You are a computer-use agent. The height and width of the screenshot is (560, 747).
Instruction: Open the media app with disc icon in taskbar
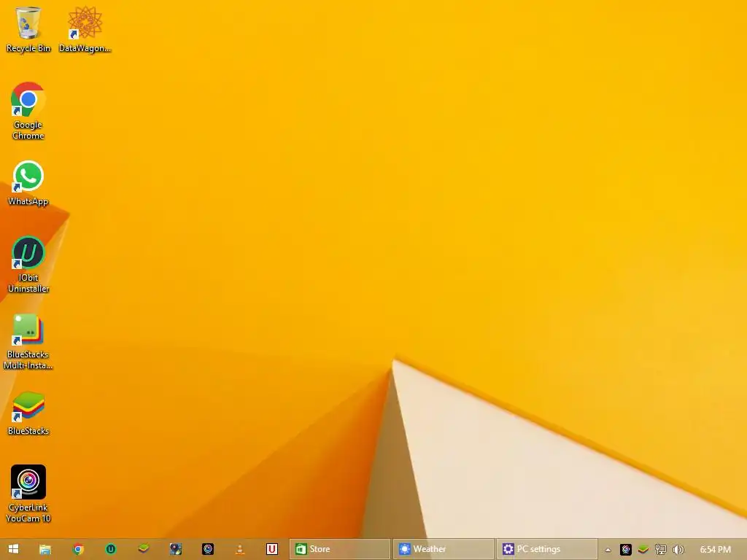(x=176, y=549)
